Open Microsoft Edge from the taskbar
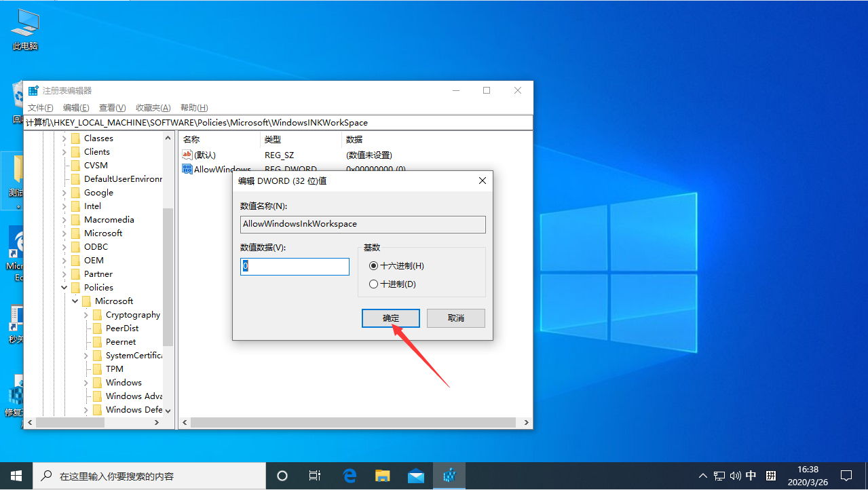 click(x=350, y=476)
